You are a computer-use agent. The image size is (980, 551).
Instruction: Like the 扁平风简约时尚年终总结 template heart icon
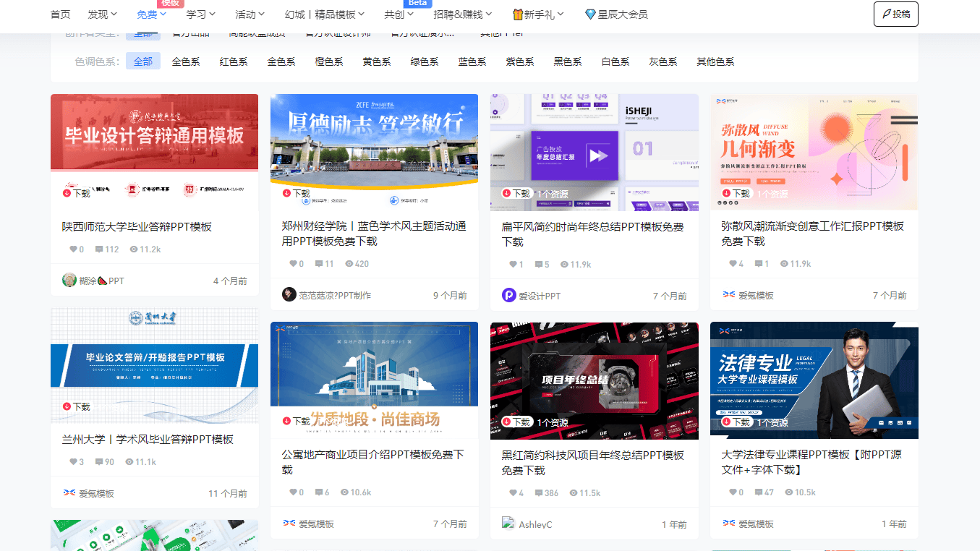[513, 265]
